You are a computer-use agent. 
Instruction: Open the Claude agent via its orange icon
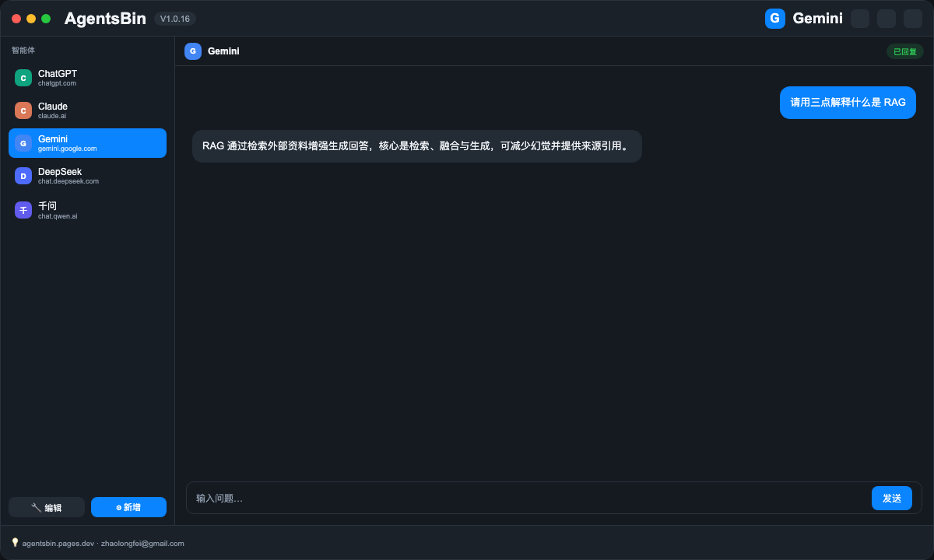23,110
